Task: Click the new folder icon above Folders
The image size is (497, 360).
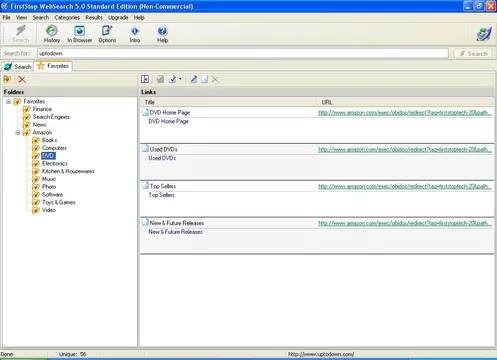Action: pos(7,79)
